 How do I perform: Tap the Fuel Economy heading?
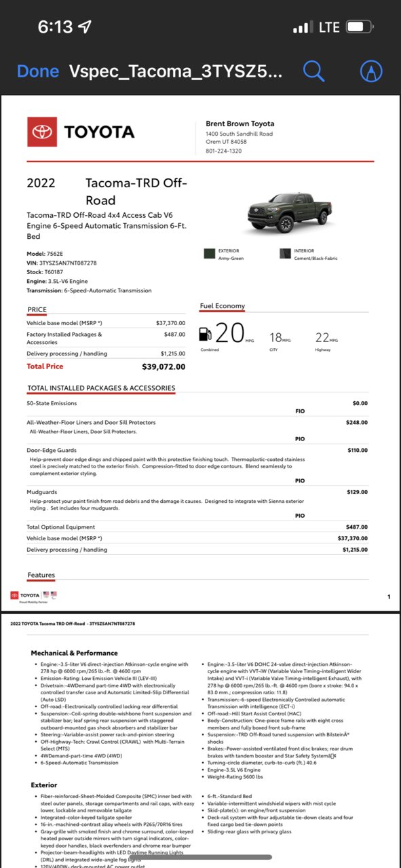222,306
